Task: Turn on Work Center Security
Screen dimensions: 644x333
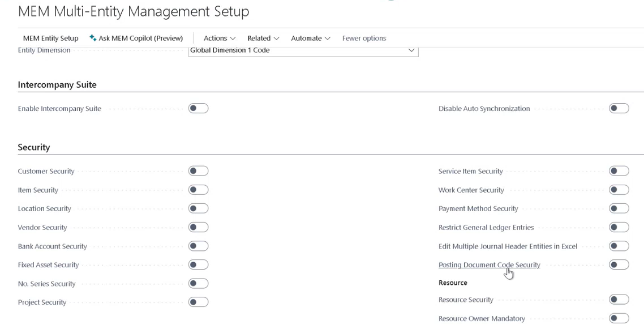Action: (619, 190)
